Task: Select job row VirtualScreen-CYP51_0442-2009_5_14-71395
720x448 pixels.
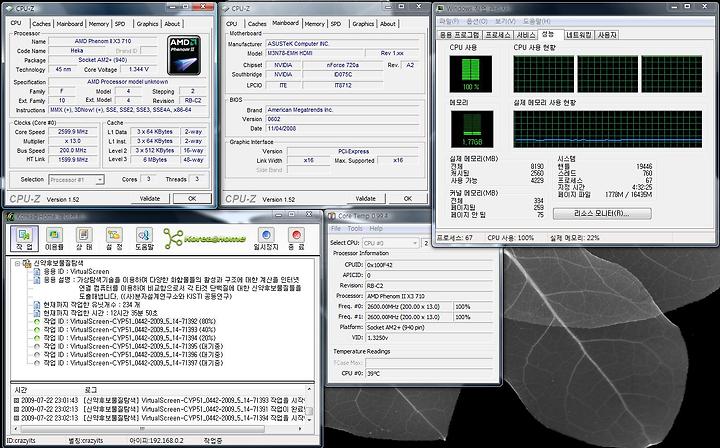Action: click(x=133, y=346)
